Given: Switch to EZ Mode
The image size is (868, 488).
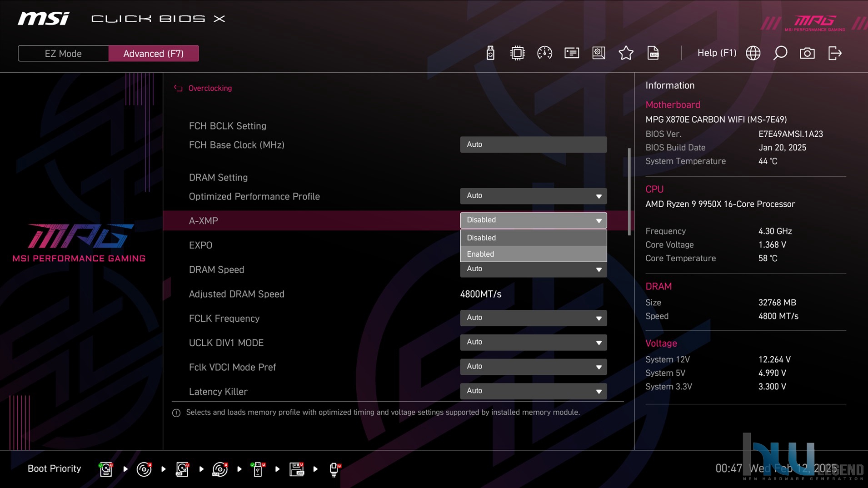Looking at the screenshot, I should [x=63, y=54].
